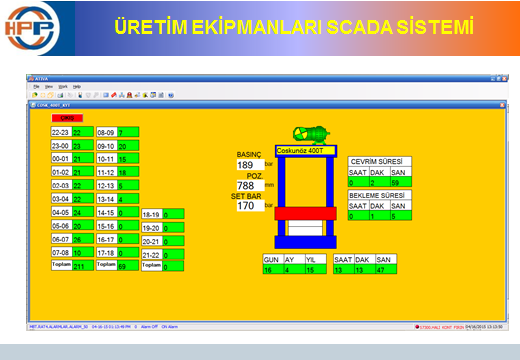The height and width of the screenshot is (360, 520).
Task: Click the red press ram block
Action: (305, 213)
